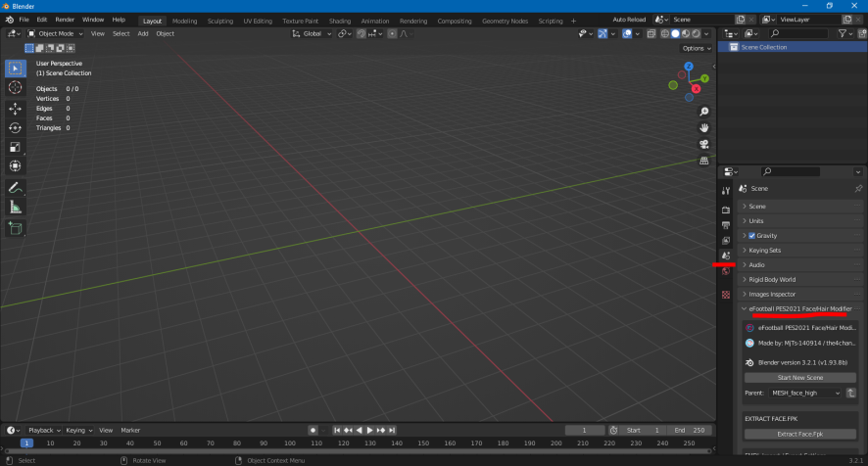868x466 pixels.
Task: Switch to the Modeling workspace tab
Action: pyautogui.click(x=184, y=21)
